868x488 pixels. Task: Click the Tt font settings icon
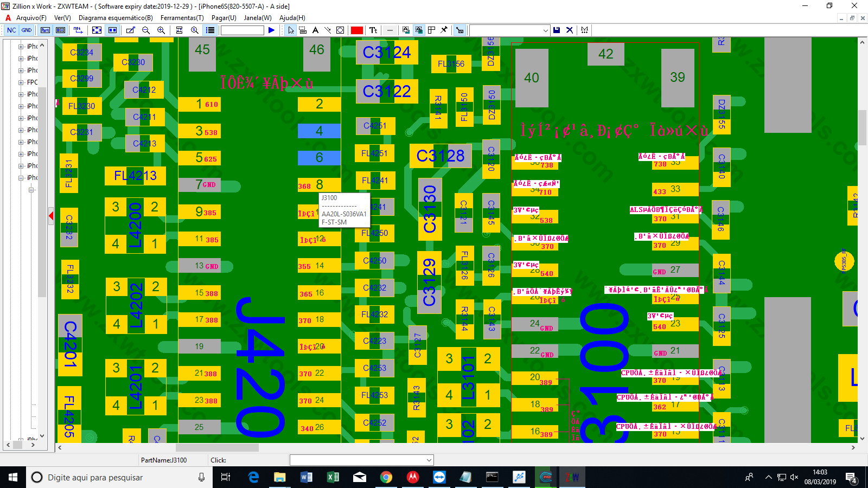pyautogui.click(x=373, y=30)
